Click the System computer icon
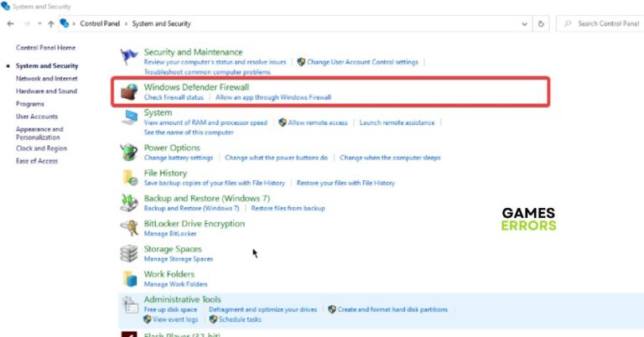This screenshot has height=337, width=644. click(129, 117)
